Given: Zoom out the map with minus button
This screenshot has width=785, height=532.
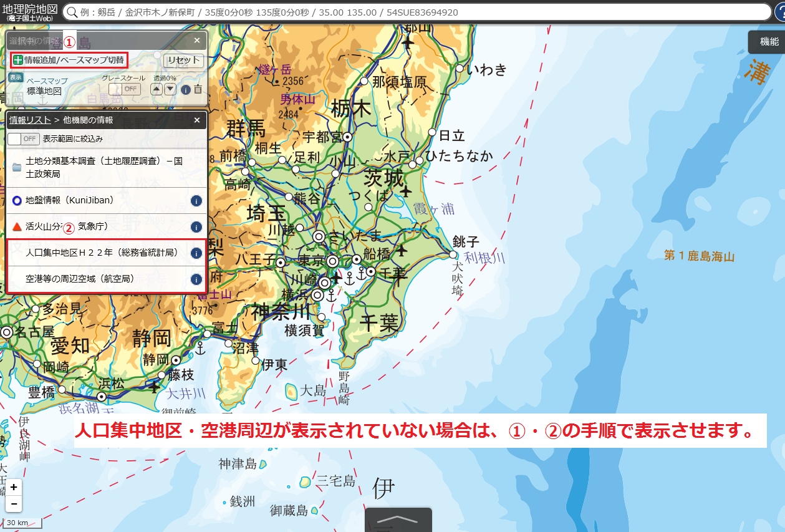Looking at the screenshot, I should pyautogui.click(x=14, y=504).
